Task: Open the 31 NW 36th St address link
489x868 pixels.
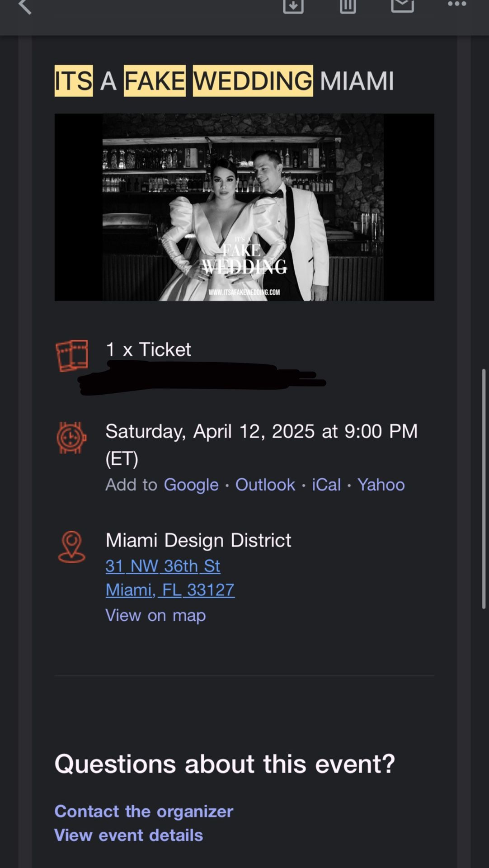Action: (x=163, y=566)
